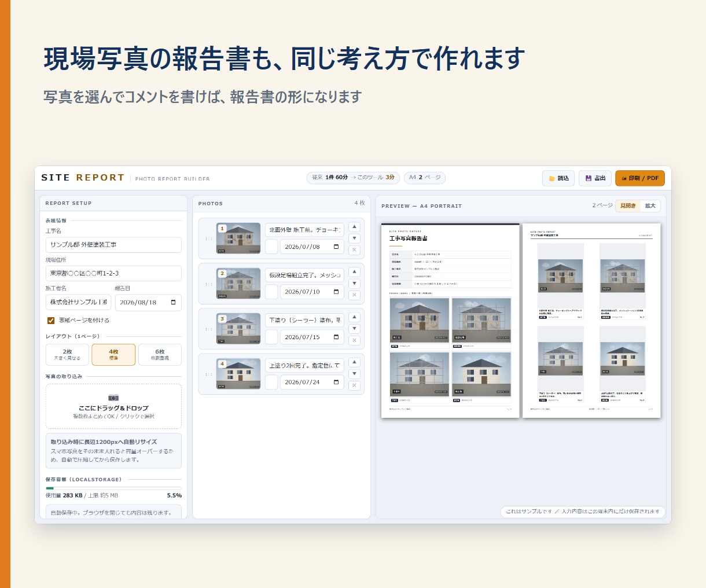706x588 pixels.
Task: Edit the comment starting 北面外壁 施工前
Action: click(304, 230)
